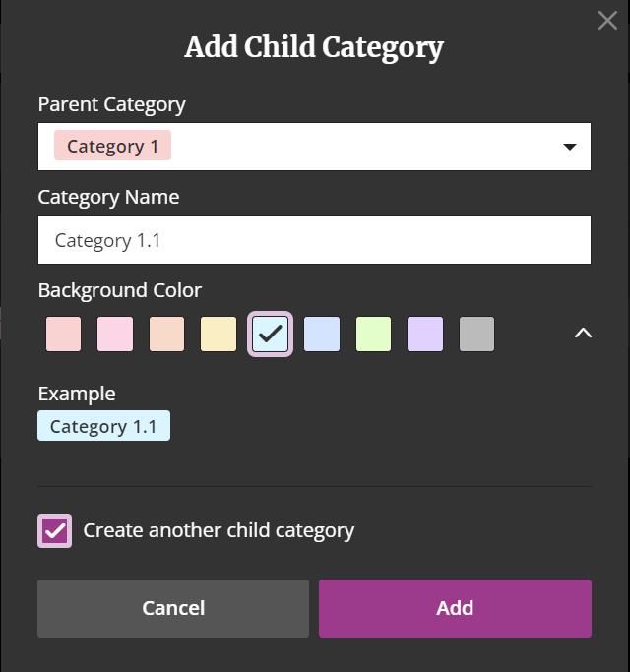Viewport: 630px width, 672px height.
Task: Choose the light blue color swatch
Action: tap(322, 334)
